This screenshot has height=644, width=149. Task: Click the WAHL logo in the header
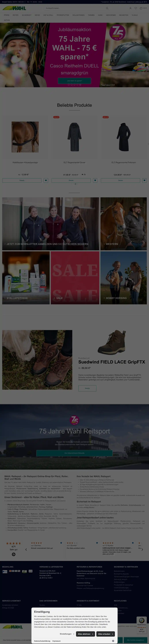14,8
